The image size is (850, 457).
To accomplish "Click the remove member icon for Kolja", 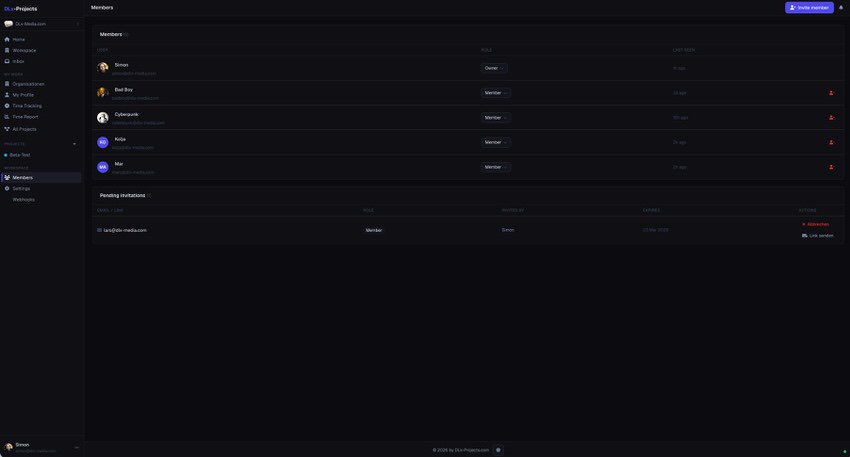I will 831,142.
